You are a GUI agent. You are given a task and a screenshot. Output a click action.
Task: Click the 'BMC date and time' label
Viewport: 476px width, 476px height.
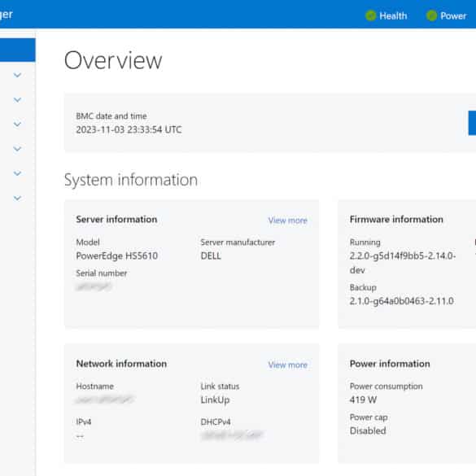(x=111, y=116)
